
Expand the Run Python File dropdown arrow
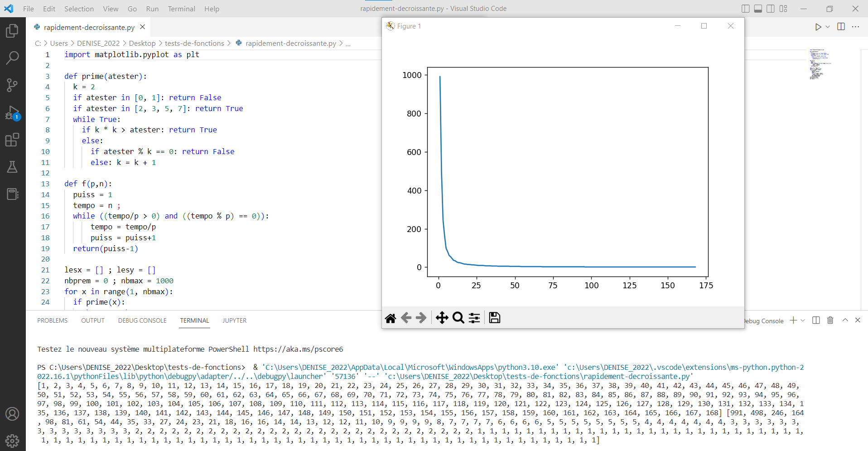coord(828,27)
